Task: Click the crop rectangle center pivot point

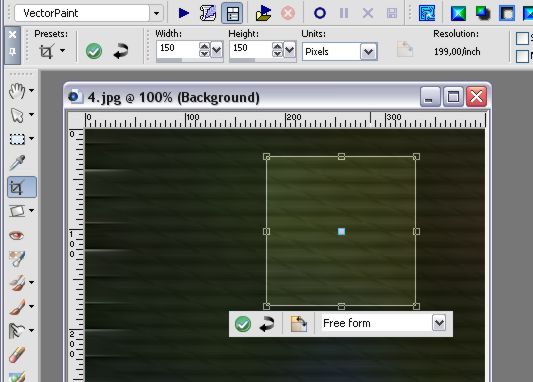Action: coord(341,231)
